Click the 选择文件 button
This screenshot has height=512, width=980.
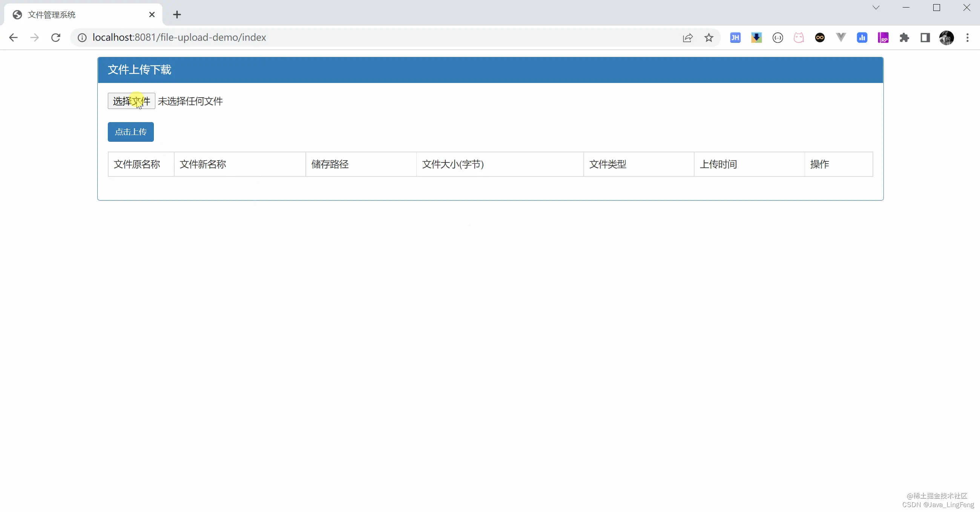pos(131,101)
